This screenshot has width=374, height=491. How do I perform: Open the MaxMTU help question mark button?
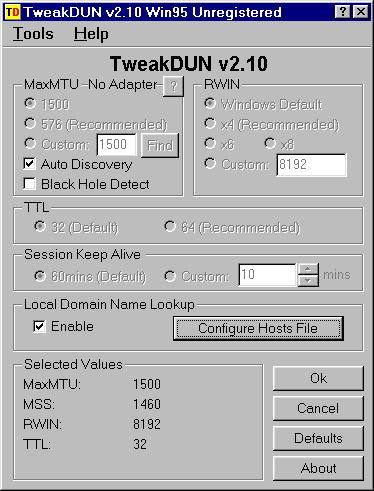coord(173,86)
